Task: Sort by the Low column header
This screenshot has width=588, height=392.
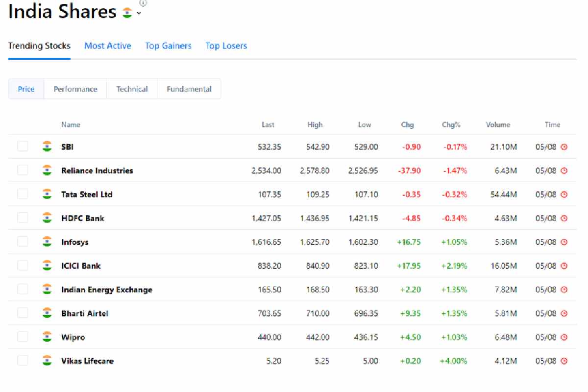Action: tap(365, 124)
